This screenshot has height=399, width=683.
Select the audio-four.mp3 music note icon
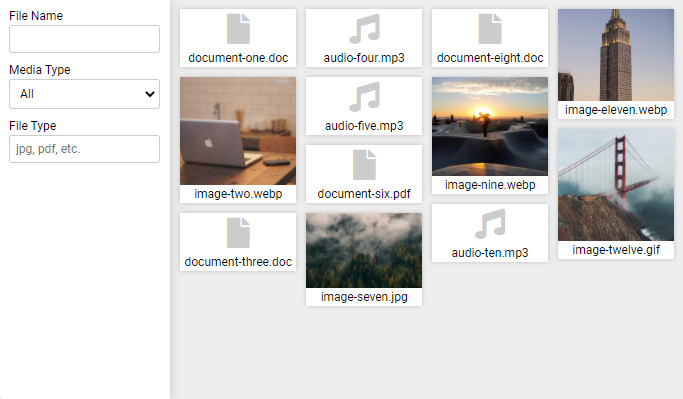click(x=364, y=29)
